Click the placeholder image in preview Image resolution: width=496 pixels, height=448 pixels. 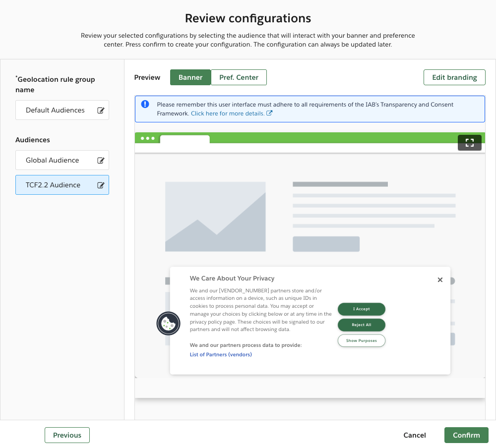[215, 217]
